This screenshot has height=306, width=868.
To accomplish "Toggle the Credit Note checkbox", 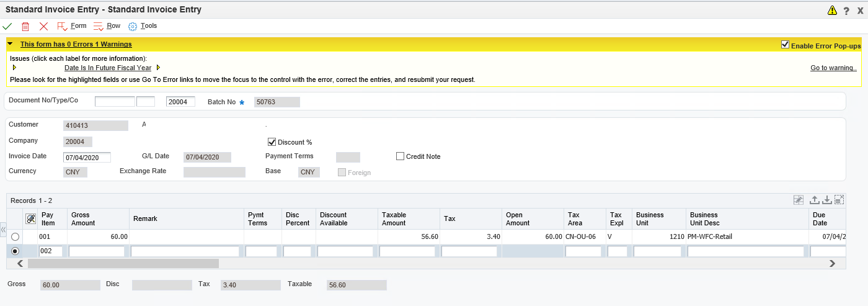I will tap(400, 156).
